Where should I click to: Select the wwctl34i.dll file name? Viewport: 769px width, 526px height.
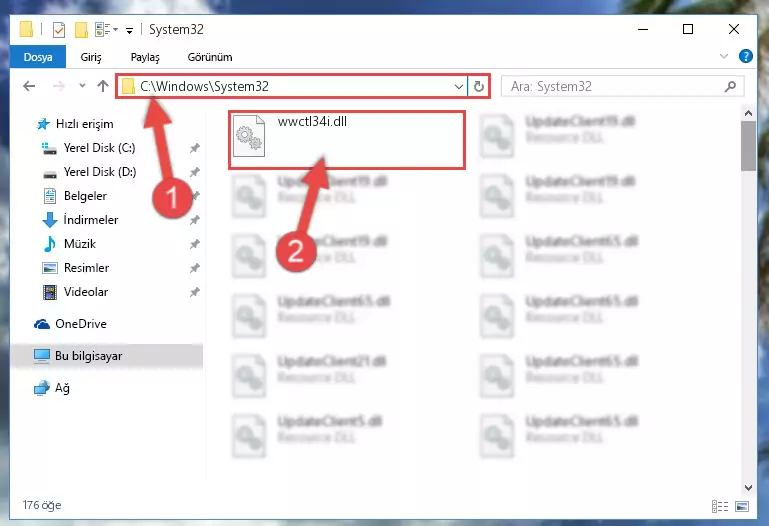click(x=312, y=122)
